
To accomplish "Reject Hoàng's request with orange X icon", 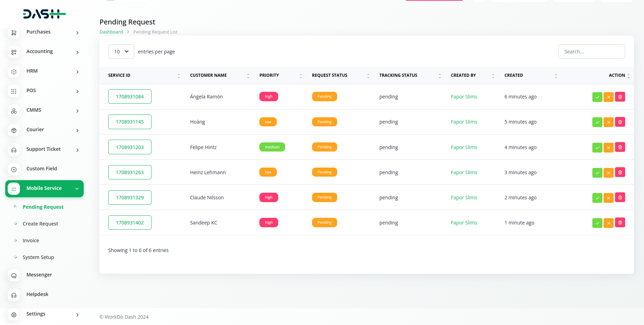I will click(x=608, y=122).
